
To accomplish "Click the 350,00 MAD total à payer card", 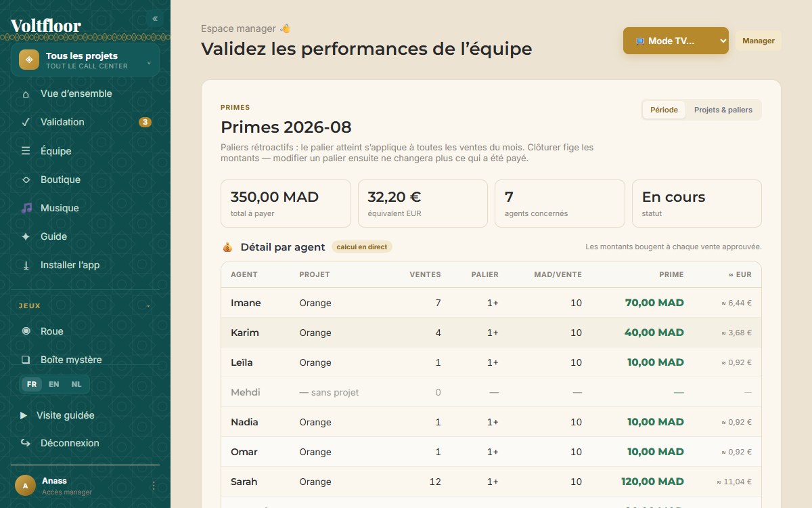I will [286, 203].
